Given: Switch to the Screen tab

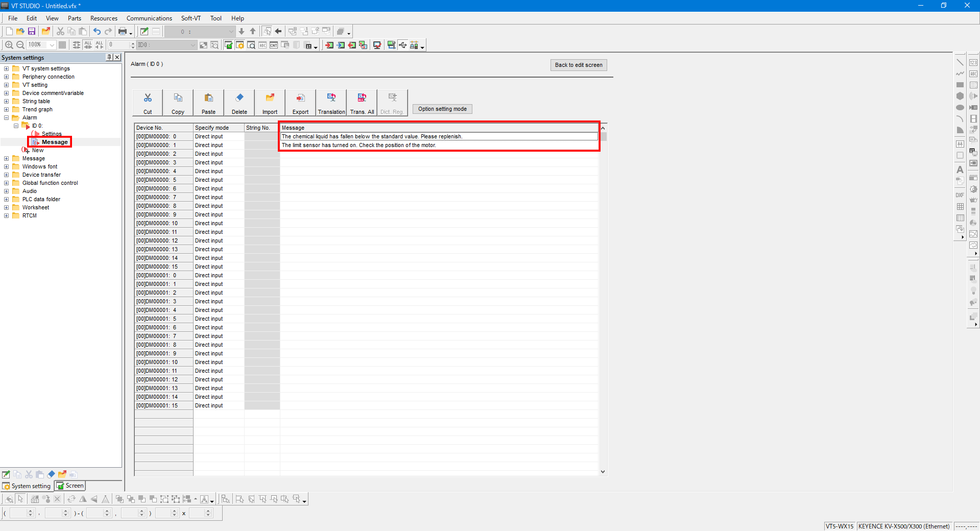Looking at the screenshot, I should pyautogui.click(x=70, y=486).
